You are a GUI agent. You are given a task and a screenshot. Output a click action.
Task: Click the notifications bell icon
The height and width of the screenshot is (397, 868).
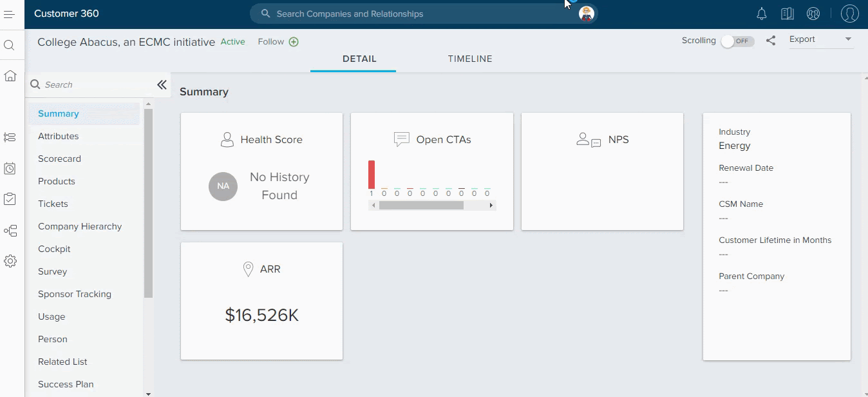(762, 14)
